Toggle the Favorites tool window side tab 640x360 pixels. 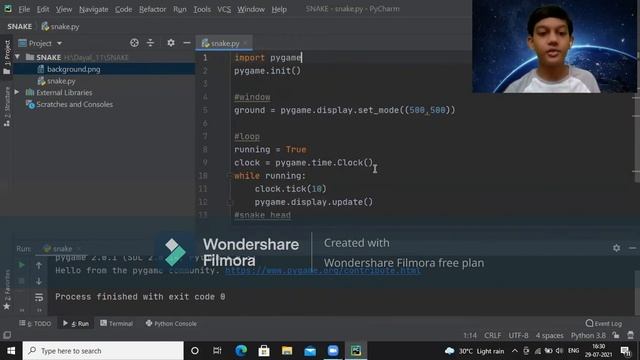click(7, 290)
